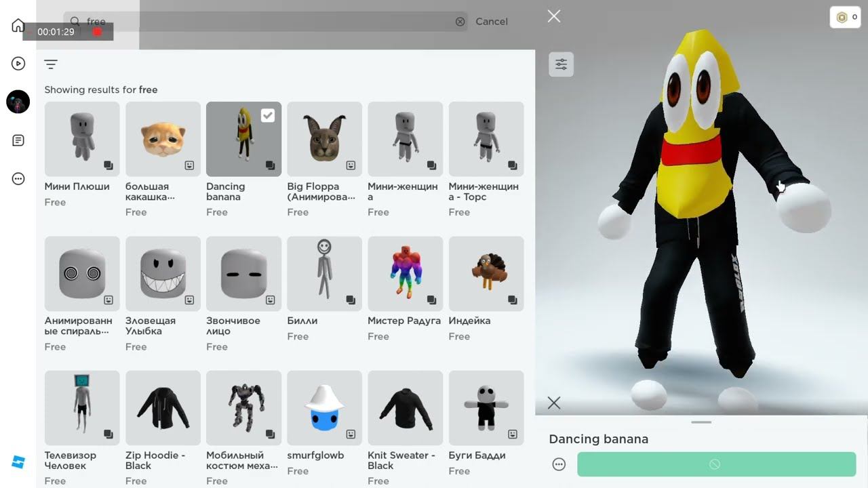The width and height of the screenshot is (868, 488).
Task: Click the 'Телевизор Человек' label
Action: [x=71, y=461]
